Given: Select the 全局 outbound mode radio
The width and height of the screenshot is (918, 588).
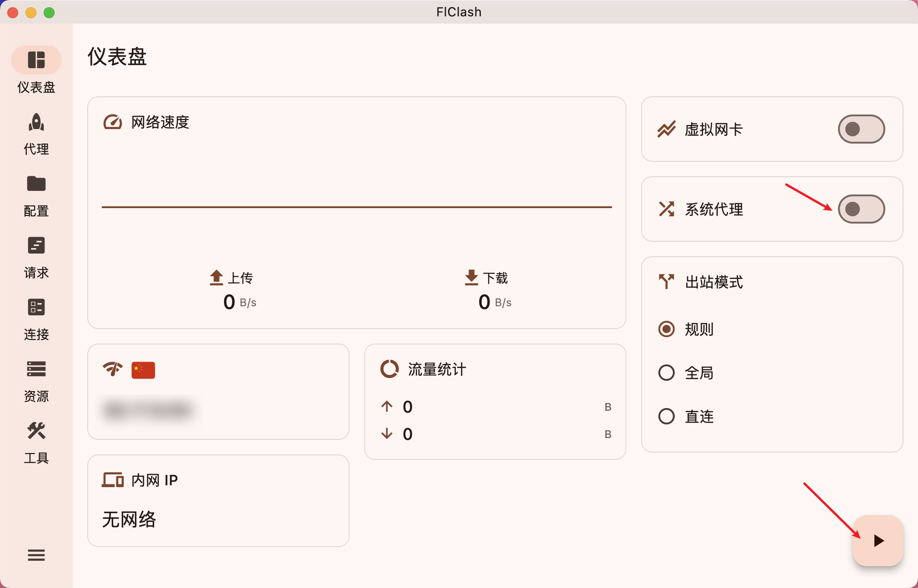Looking at the screenshot, I should click(x=667, y=373).
